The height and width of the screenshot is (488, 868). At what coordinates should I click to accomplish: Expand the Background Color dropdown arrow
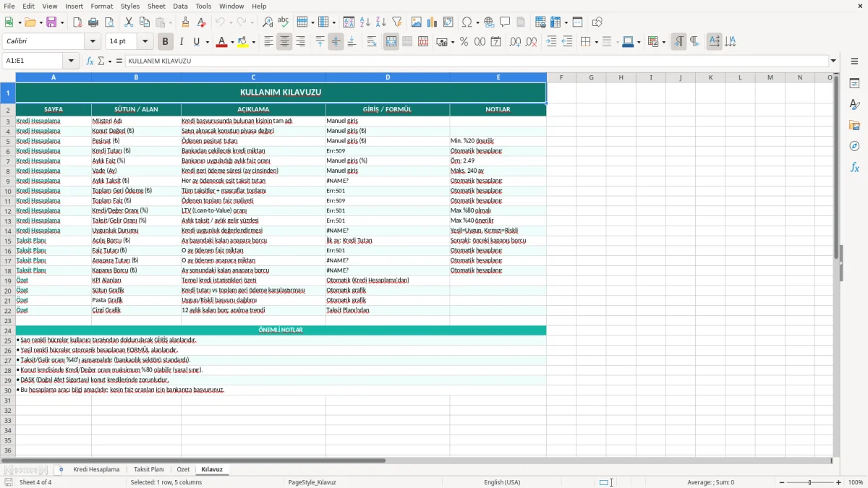click(254, 42)
